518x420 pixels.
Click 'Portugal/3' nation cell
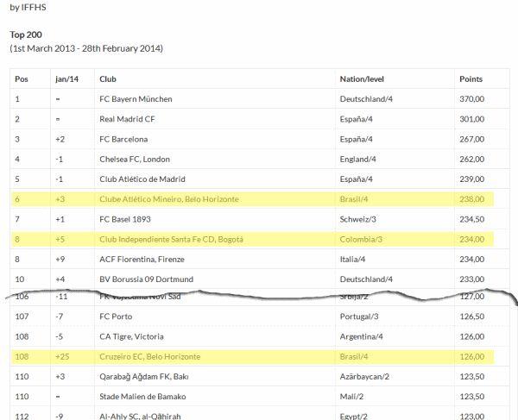[359, 317]
